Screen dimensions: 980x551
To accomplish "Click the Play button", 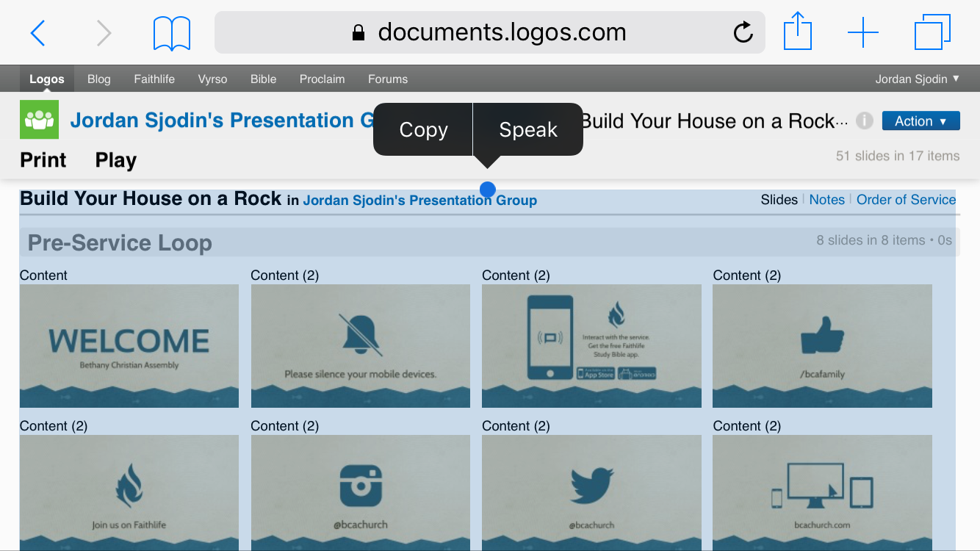I will point(116,160).
